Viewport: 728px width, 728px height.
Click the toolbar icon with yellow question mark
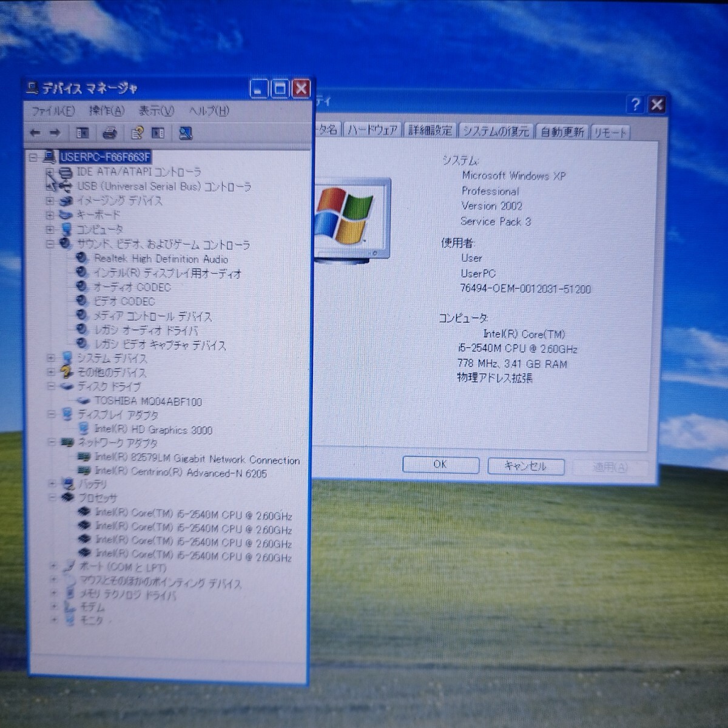coord(137,133)
